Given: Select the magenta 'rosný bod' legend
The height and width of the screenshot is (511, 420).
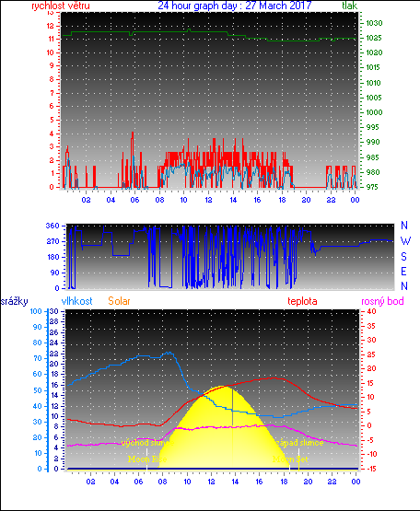Looking at the screenshot, I should (x=382, y=301).
